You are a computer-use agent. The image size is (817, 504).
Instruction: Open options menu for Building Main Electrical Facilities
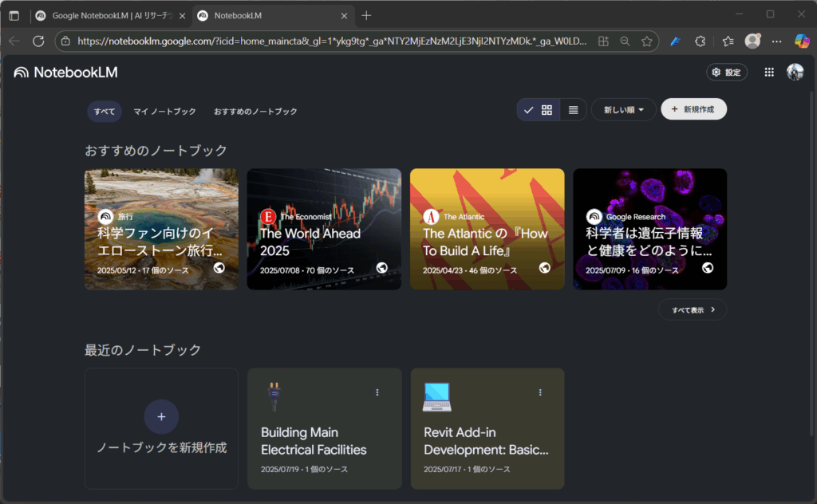pyautogui.click(x=377, y=392)
